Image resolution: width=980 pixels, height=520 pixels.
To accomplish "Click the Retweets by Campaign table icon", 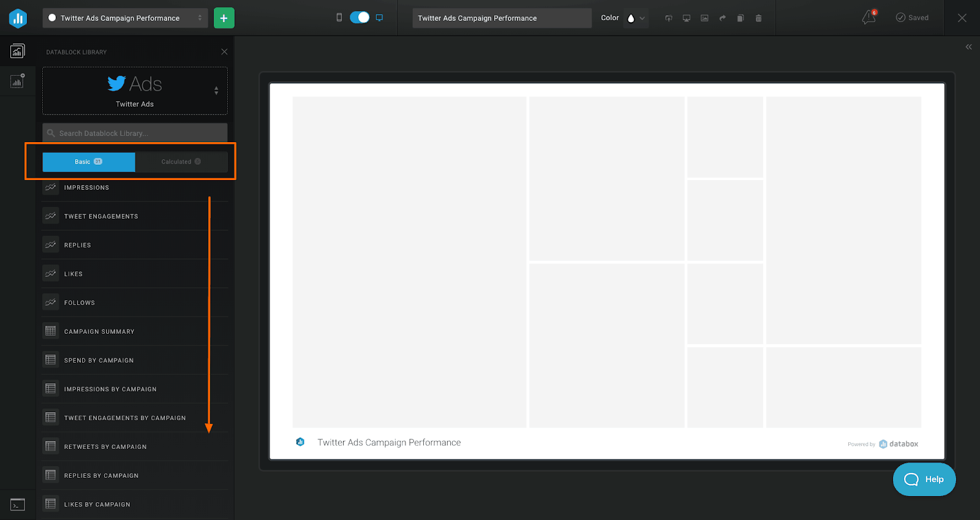I will tap(51, 447).
